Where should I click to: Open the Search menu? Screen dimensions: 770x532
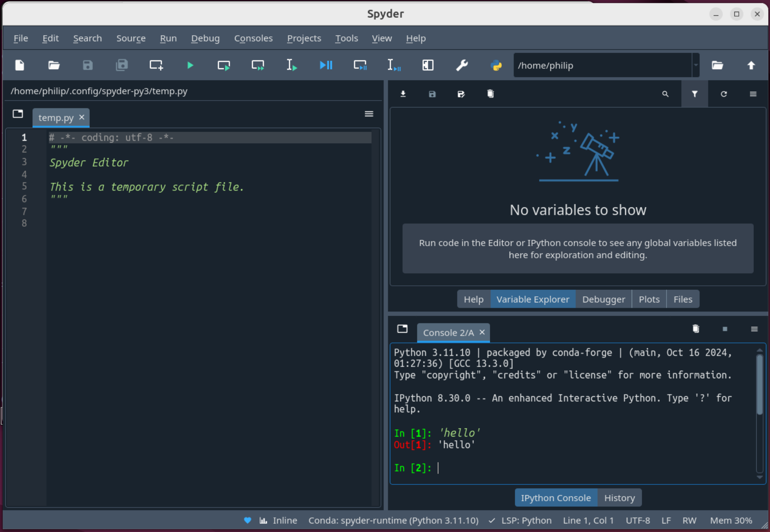coord(87,38)
